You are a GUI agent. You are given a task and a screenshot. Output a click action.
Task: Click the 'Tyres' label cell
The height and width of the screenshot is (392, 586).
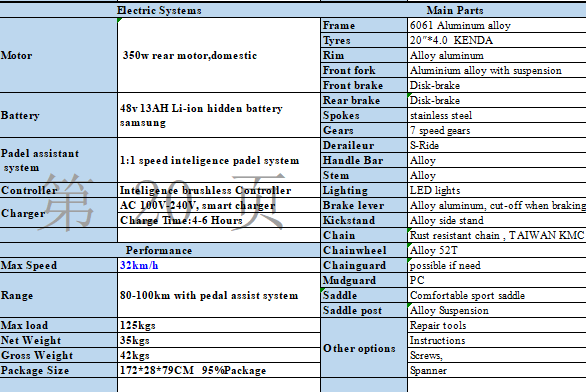364,40
